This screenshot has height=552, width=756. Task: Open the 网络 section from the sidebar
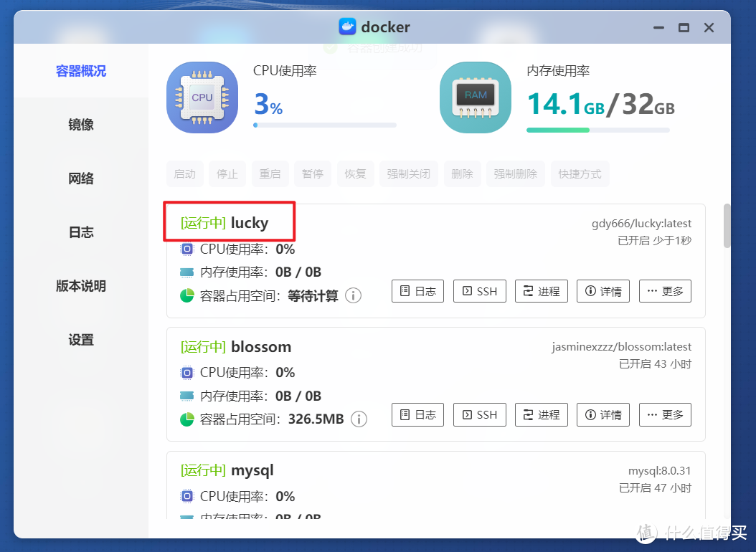point(80,178)
